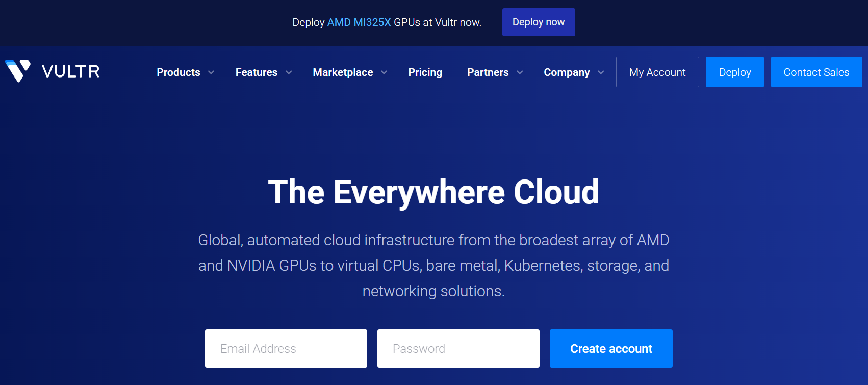Focus the Email Address field
Viewport: 868px width, 385px height.
coord(286,348)
